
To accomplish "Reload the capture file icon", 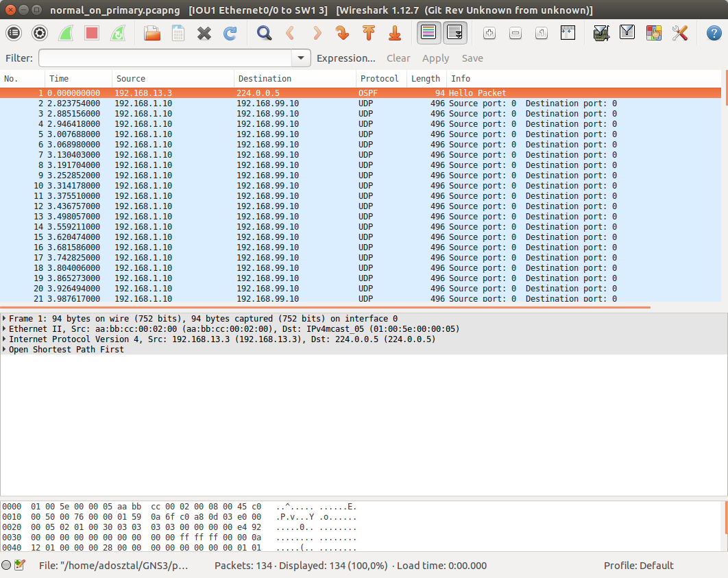I will click(230, 33).
